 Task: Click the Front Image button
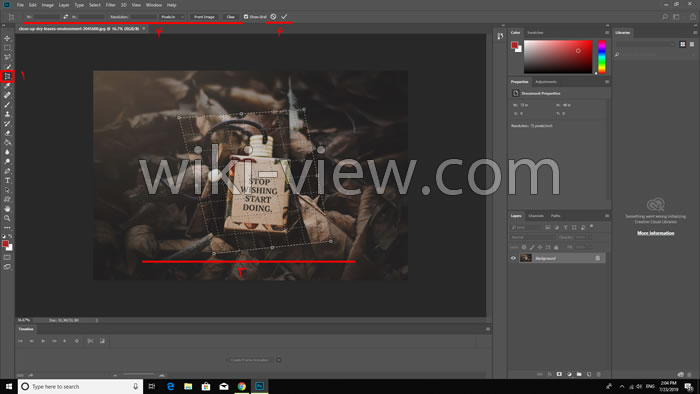(x=204, y=17)
